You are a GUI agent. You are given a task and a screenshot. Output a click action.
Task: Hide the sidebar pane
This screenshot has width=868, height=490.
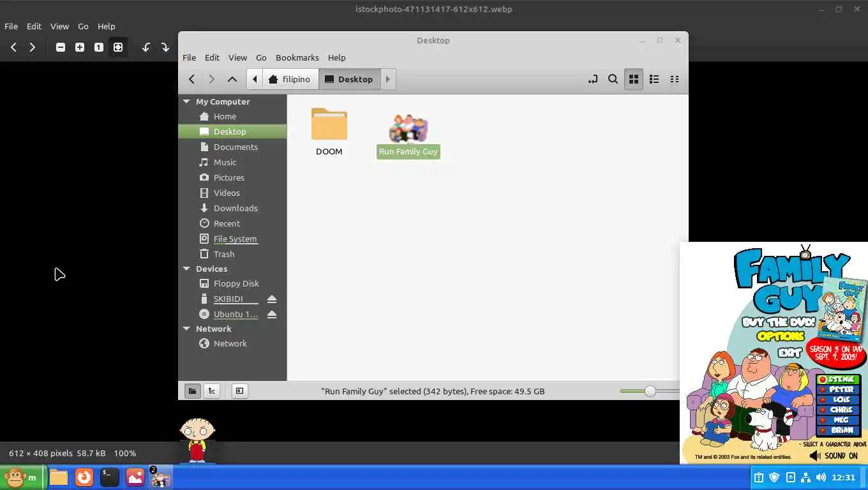pos(239,391)
